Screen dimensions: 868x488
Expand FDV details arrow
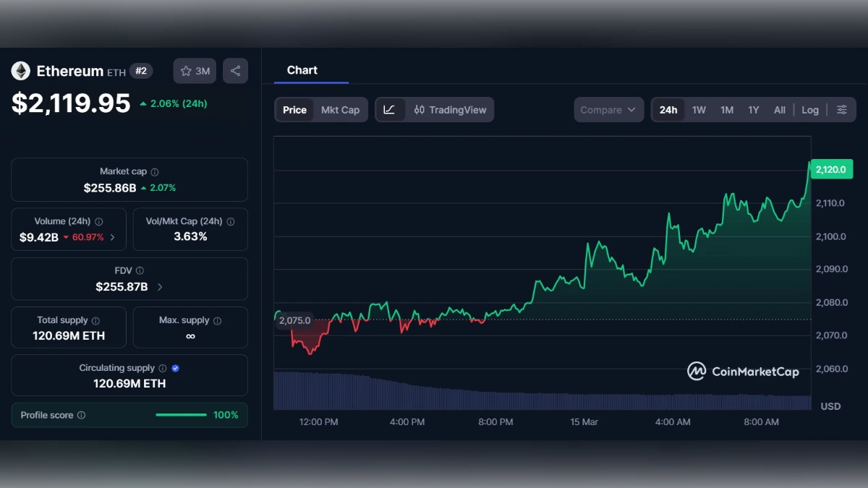point(160,285)
